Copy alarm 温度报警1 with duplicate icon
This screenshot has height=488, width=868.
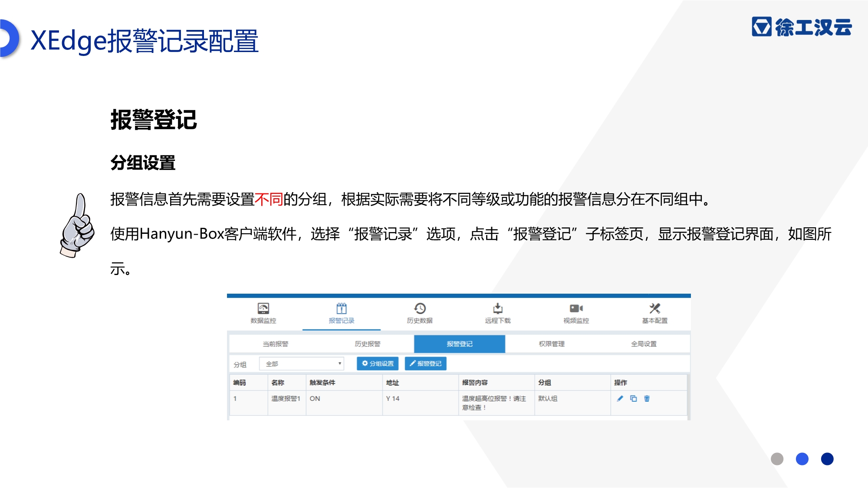coord(634,398)
